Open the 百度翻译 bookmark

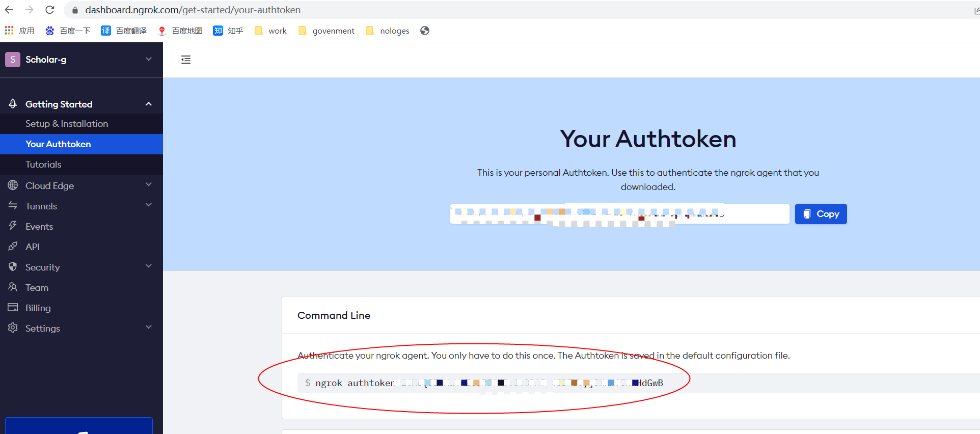[124, 31]
